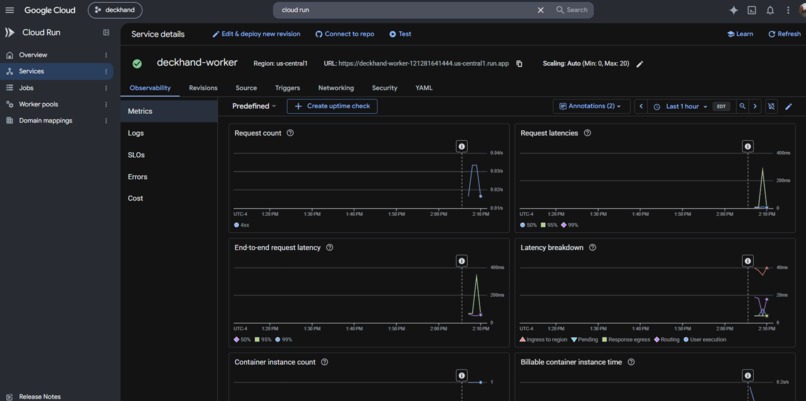806x401 pixels.
Task: Open help for Latency breakdown chart
Action: tap(592, 248)
